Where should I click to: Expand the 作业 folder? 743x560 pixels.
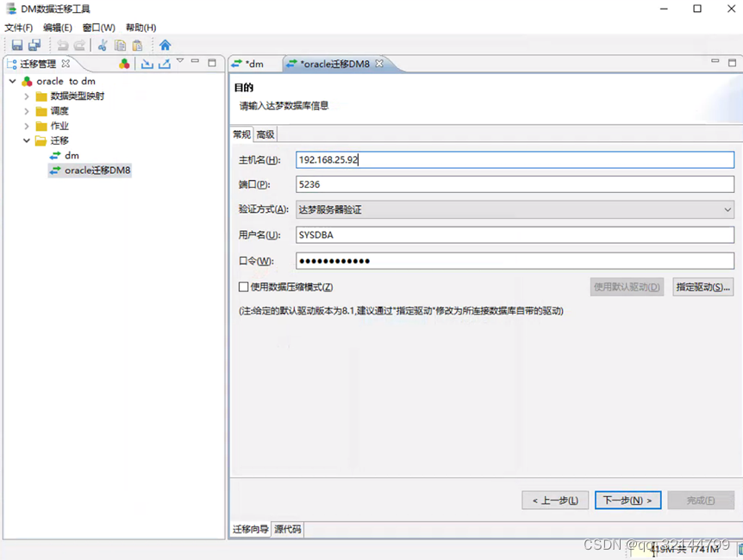point(27,126)
